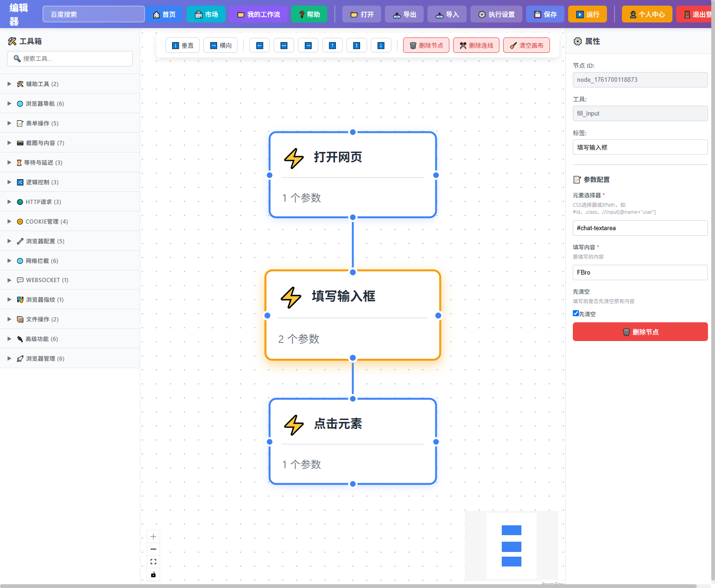Click the align-top arrow icon in toolbar
The height and width of the screenshot is (588, 715).
coord(332,45)
